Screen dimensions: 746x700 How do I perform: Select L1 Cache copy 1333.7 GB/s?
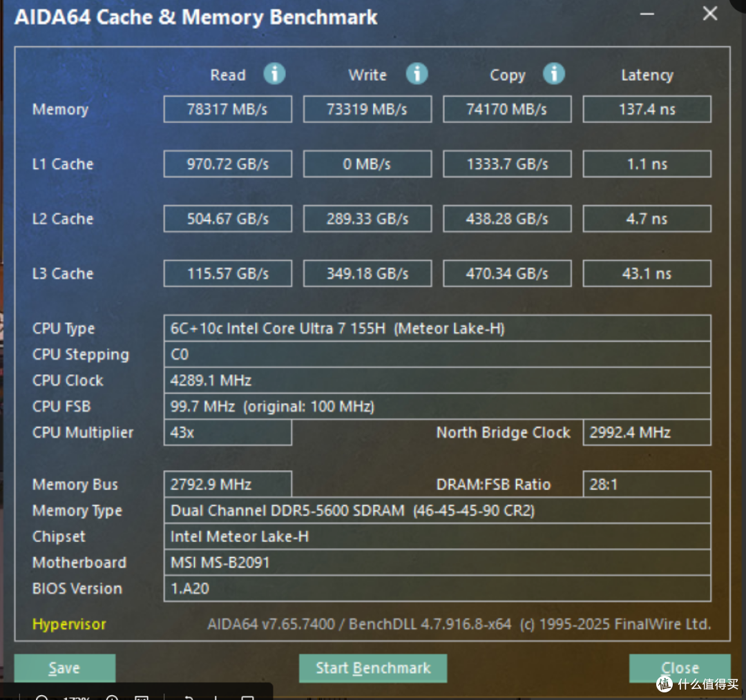pyautogui.click(x=507, y=164)
